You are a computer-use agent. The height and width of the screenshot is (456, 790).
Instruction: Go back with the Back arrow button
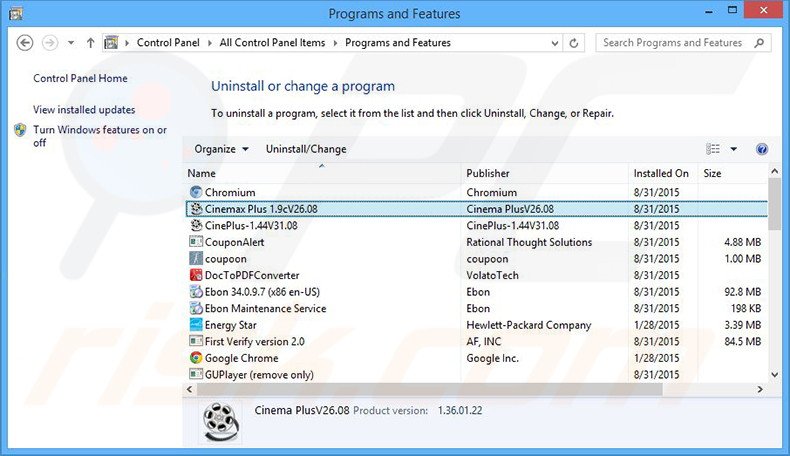25,43
